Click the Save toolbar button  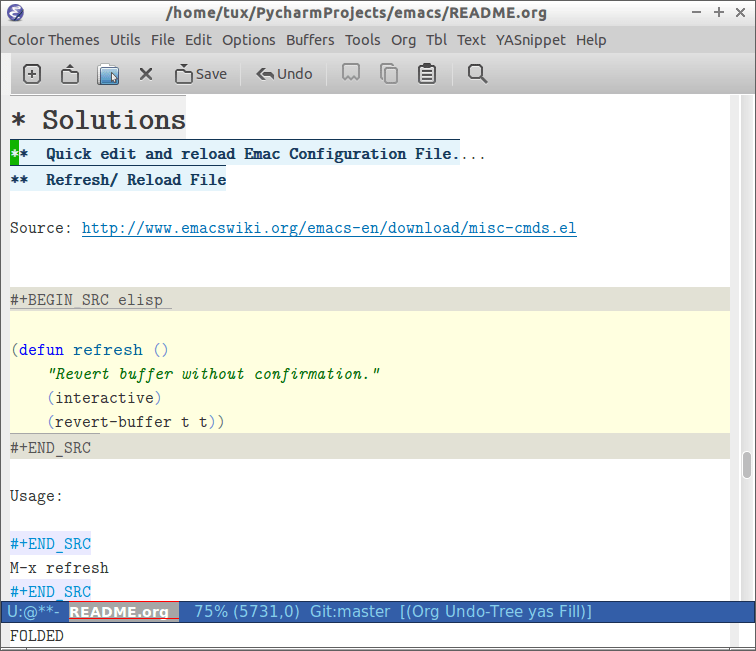pos(201,74)
